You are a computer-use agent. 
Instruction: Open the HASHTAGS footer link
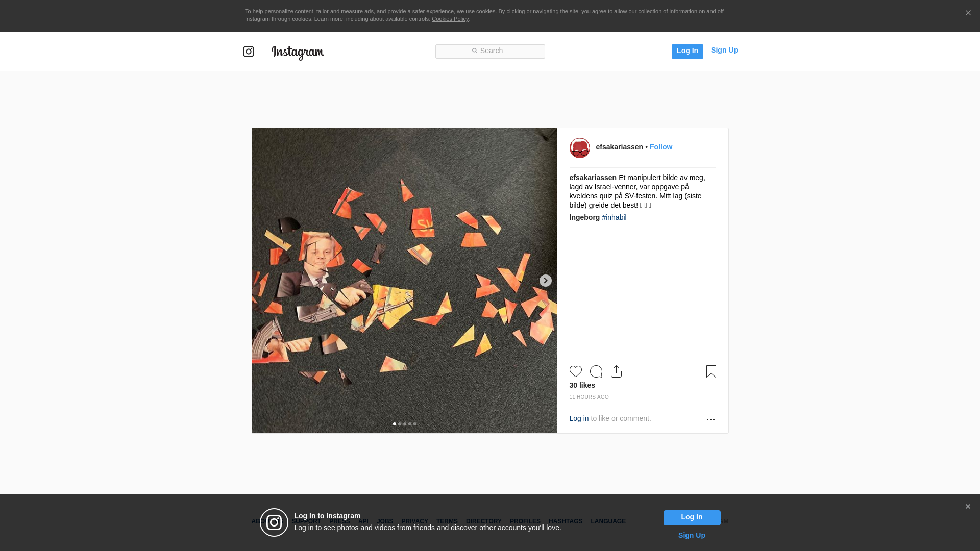(566, 521)
